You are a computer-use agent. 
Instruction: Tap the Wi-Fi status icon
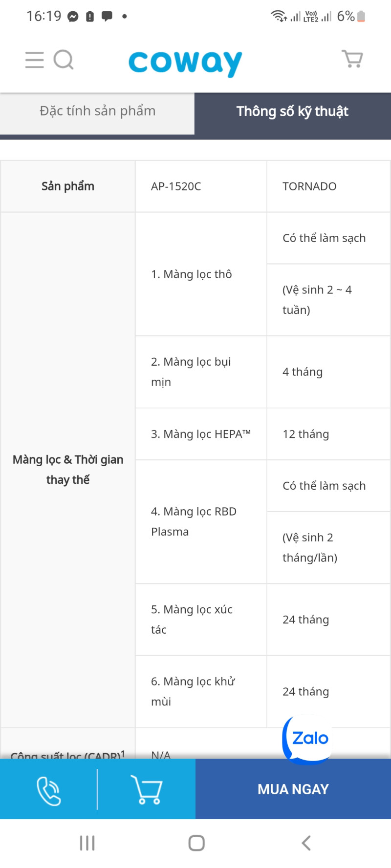point(279,16)
